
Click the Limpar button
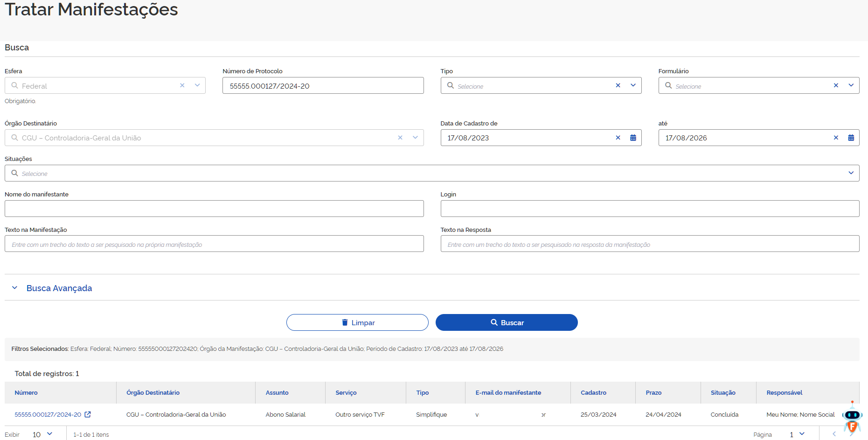(357, 322)
